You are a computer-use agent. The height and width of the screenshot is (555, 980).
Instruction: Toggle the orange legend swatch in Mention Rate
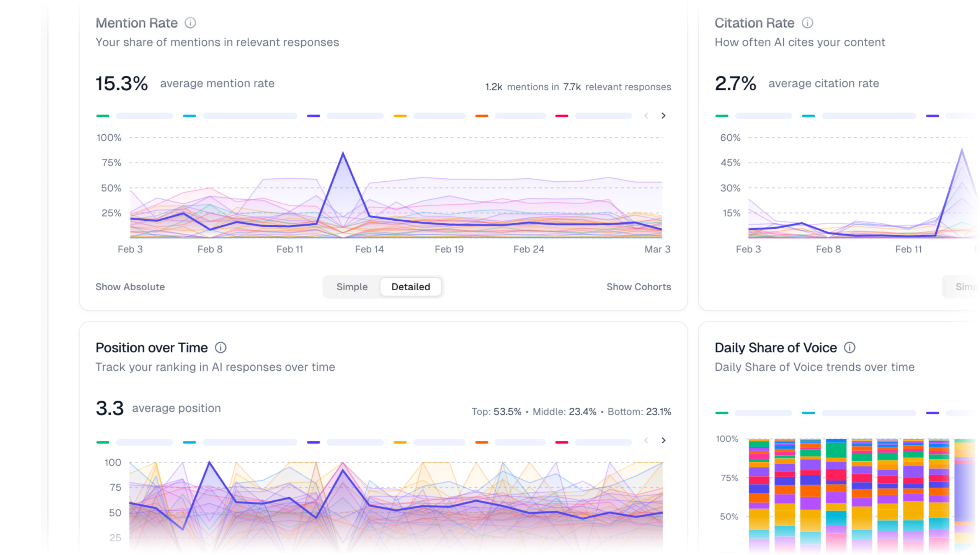pos(482,116)
